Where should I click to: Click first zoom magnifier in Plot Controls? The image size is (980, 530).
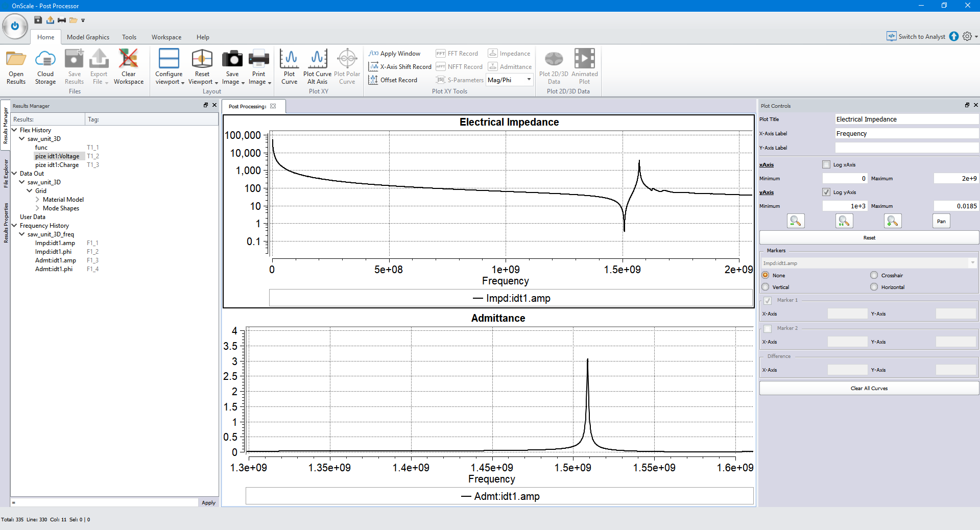click(x=796, y=221)
